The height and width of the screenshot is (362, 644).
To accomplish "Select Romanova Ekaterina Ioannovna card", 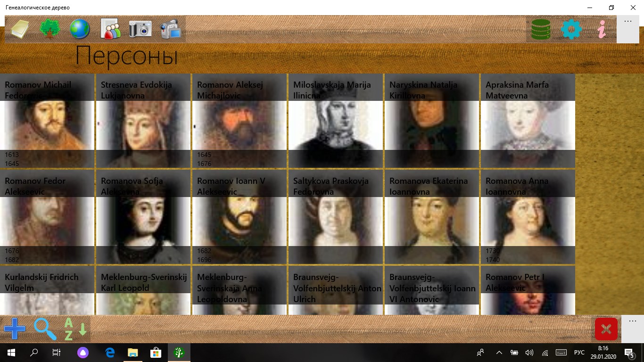I will (432, 217).
